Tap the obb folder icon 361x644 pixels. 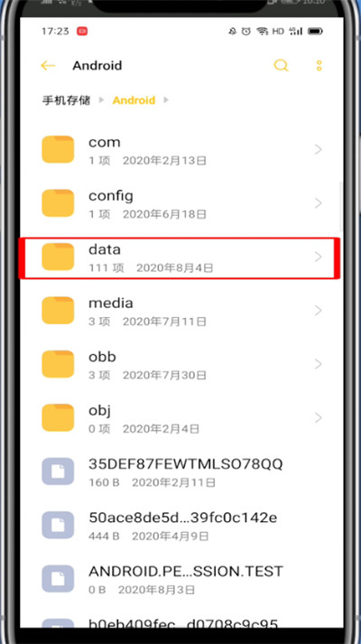coord(58,364)
